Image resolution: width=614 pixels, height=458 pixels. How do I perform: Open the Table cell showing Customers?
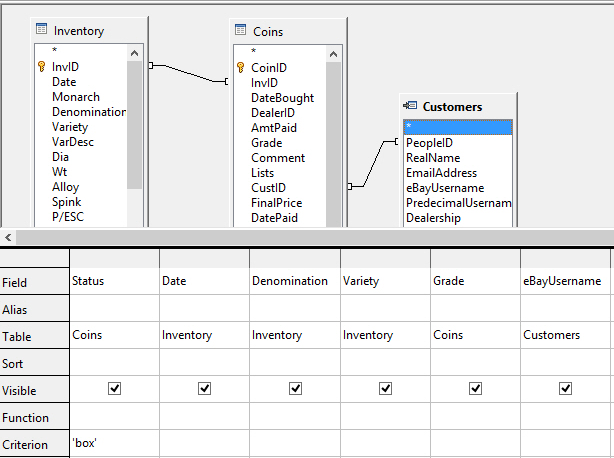coord(565,336)
